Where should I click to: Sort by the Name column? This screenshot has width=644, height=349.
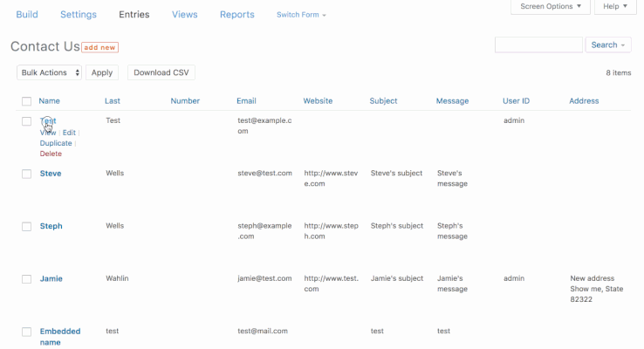click(x=49, y=101)
